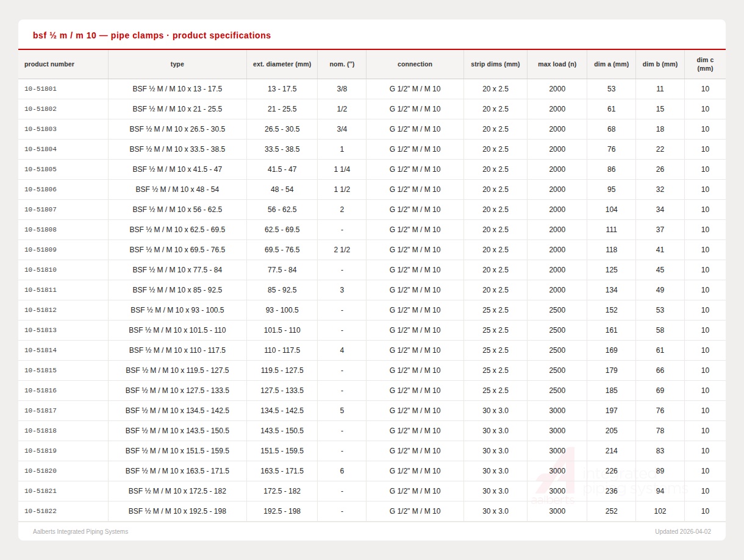The image size is (744, 560).
Task: Select type "BSF ½ M / M 10 x 26.5 - 30.5"
Action: coord(177,129)
